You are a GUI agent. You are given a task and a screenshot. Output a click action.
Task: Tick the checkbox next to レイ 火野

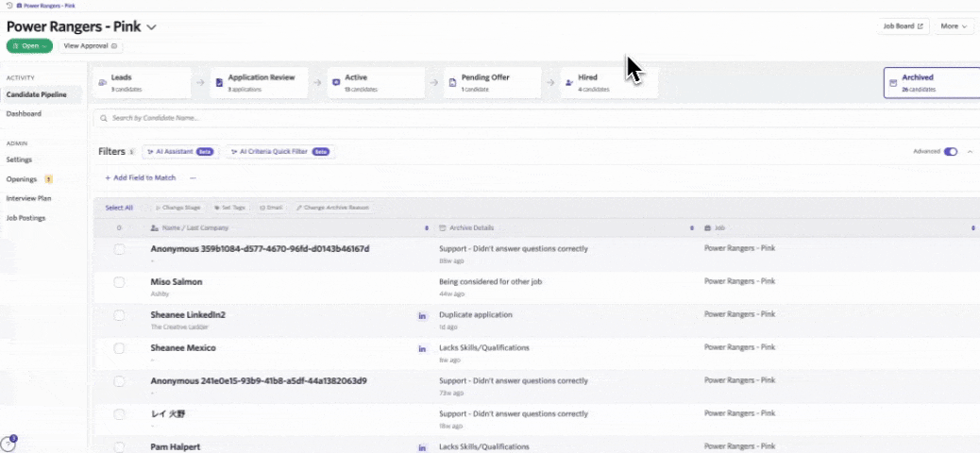click(x=119, y=414)
